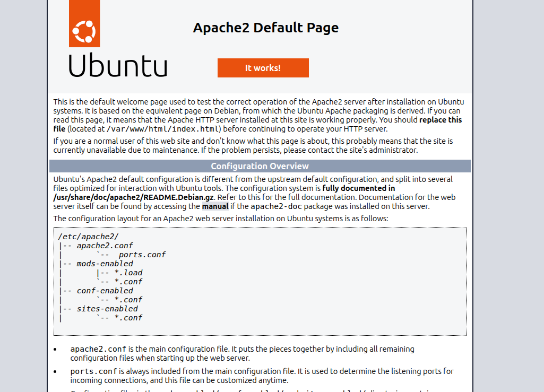This screenshot has width=544, height=392.
Task: Click the mods-enabled tree entry
Action: point(106,264)
